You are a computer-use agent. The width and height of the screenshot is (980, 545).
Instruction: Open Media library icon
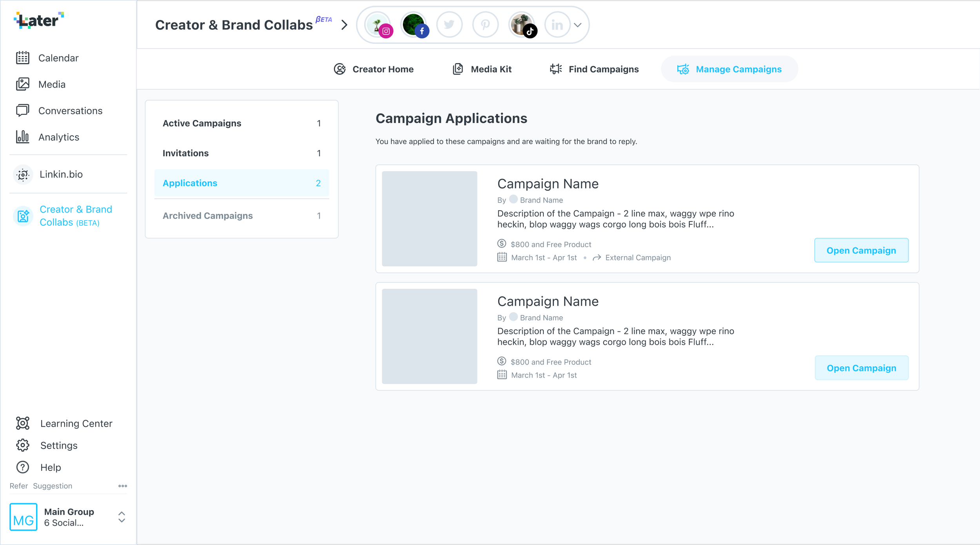22,84
